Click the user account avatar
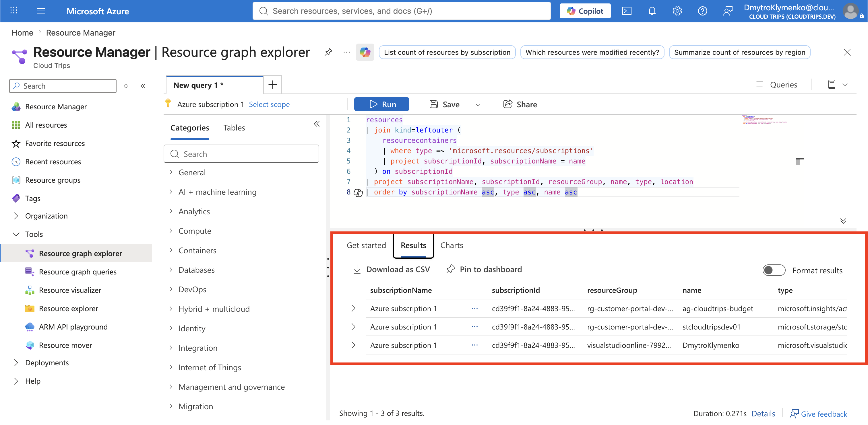 coord(850,11)
